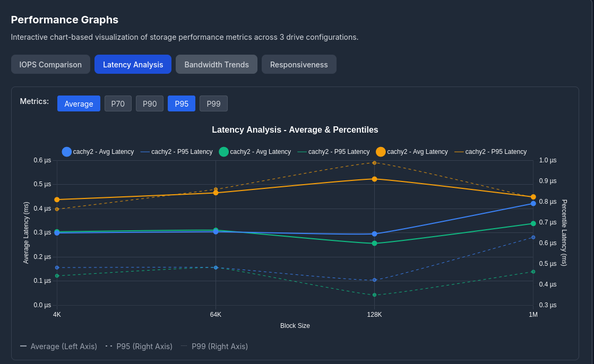Hide blue cachy2 Avg Latency legend series
Image resolution: width=594 pixels, height=364 pixels.
pos(98,152)
